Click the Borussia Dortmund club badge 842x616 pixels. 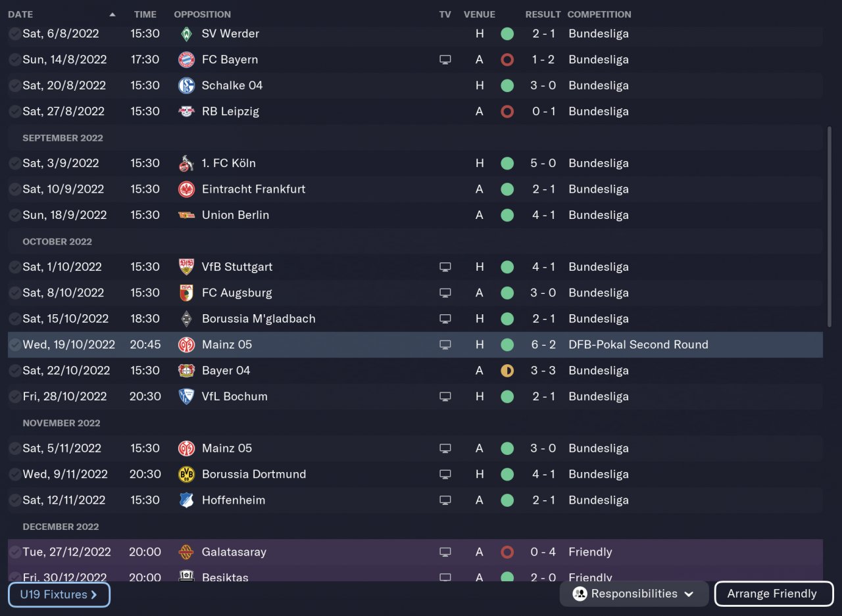(186, 475)
